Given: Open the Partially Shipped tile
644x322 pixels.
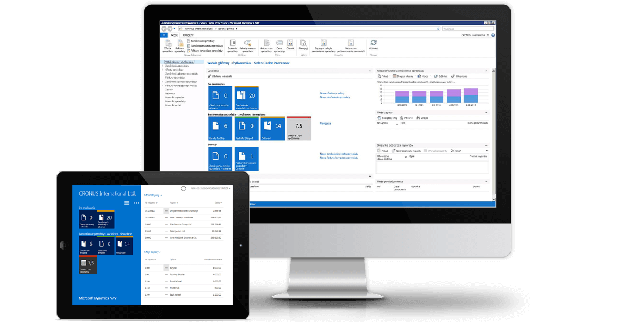Looking at the screenshot, I should [247, 129].
